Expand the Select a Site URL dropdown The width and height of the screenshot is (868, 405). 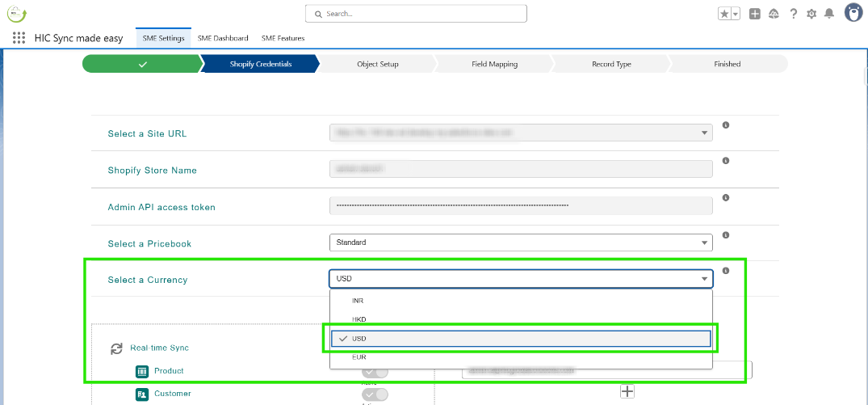coord(521,133)
